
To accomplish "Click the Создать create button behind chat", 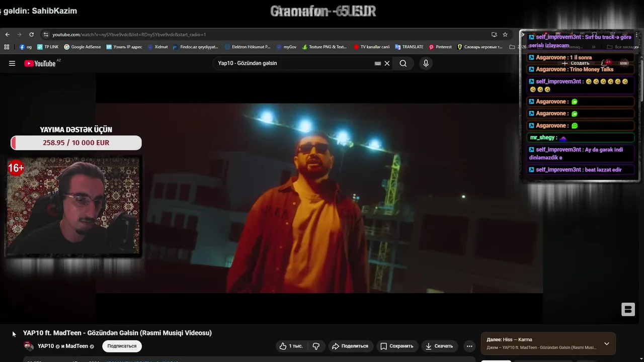I will point(577,63).
